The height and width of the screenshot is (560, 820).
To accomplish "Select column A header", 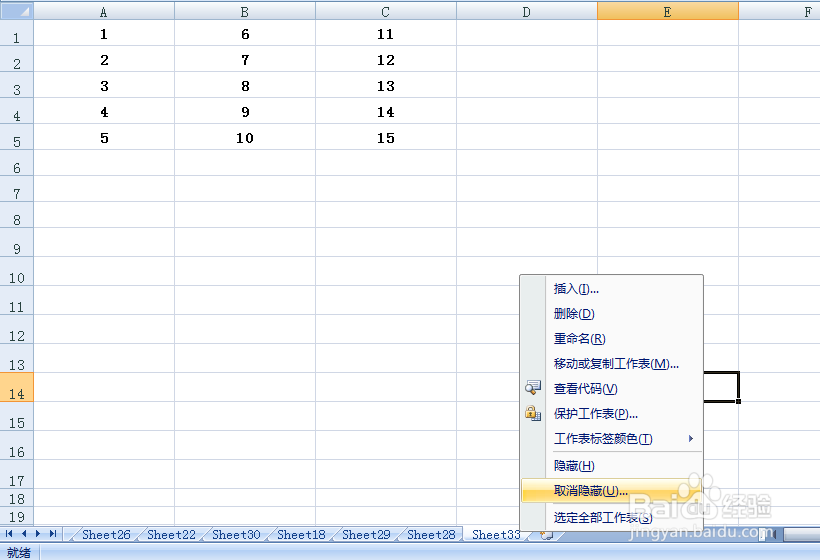I will [x=104, y=11].
